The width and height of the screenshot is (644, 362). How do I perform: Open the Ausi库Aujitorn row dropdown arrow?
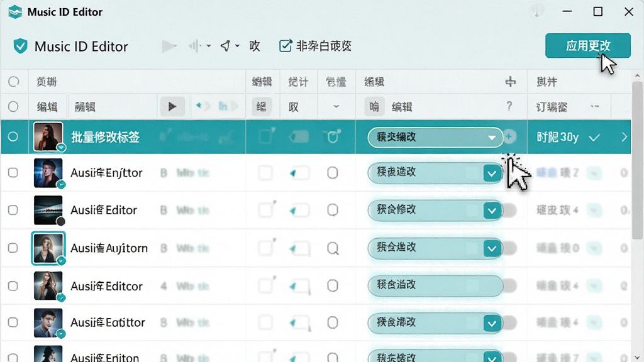pyautogui.click(x=492, y=248)
